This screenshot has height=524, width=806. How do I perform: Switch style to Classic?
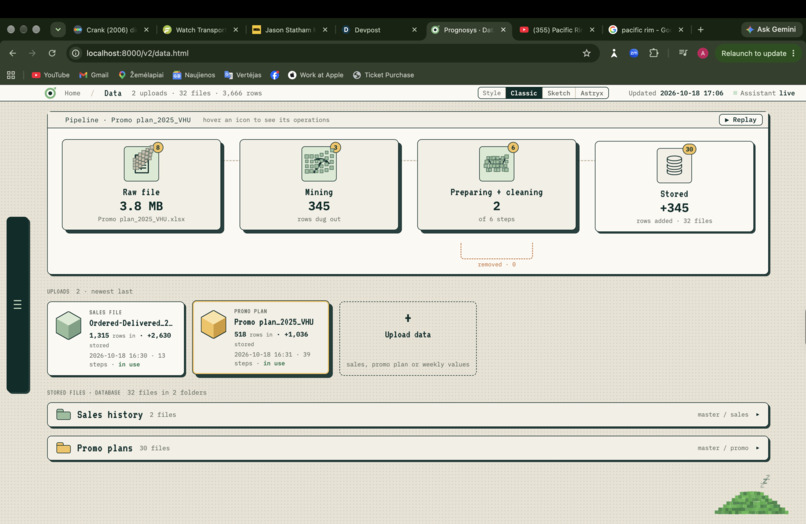[x=523, y=93]
